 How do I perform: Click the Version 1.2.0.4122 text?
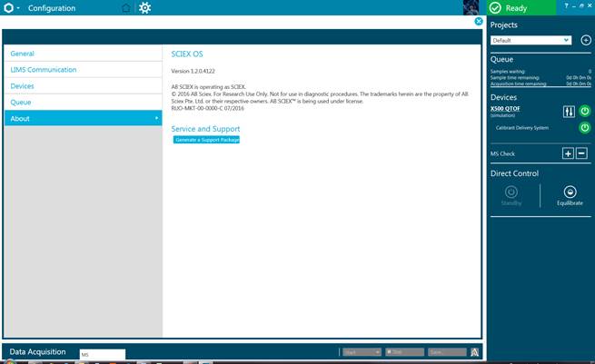coord(193,71)
